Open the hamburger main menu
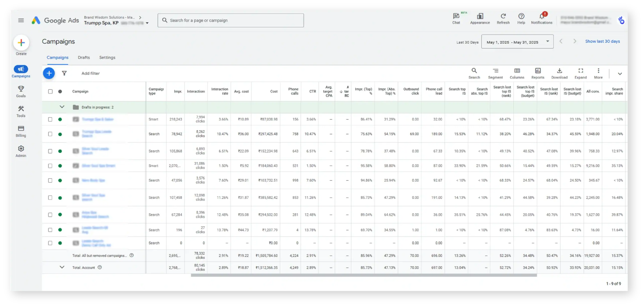This screenshot has width=644, height=307. (x=21, y=20)
